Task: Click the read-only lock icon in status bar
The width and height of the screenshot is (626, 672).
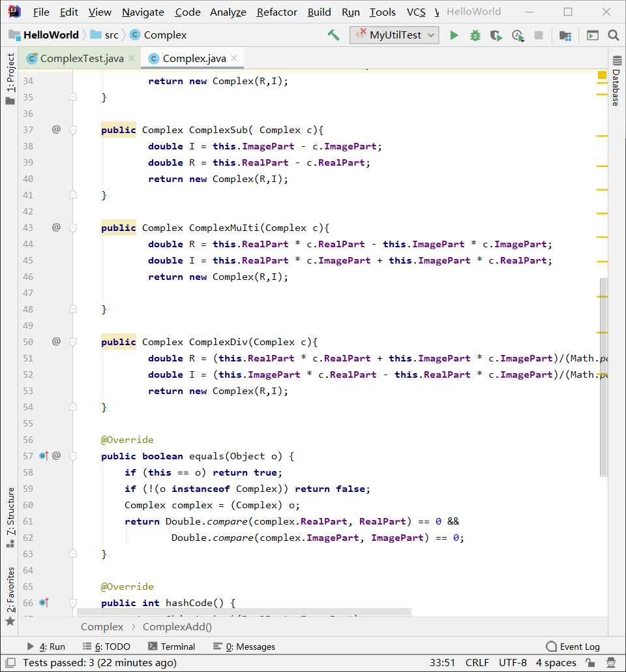Action: pos(590,663)
